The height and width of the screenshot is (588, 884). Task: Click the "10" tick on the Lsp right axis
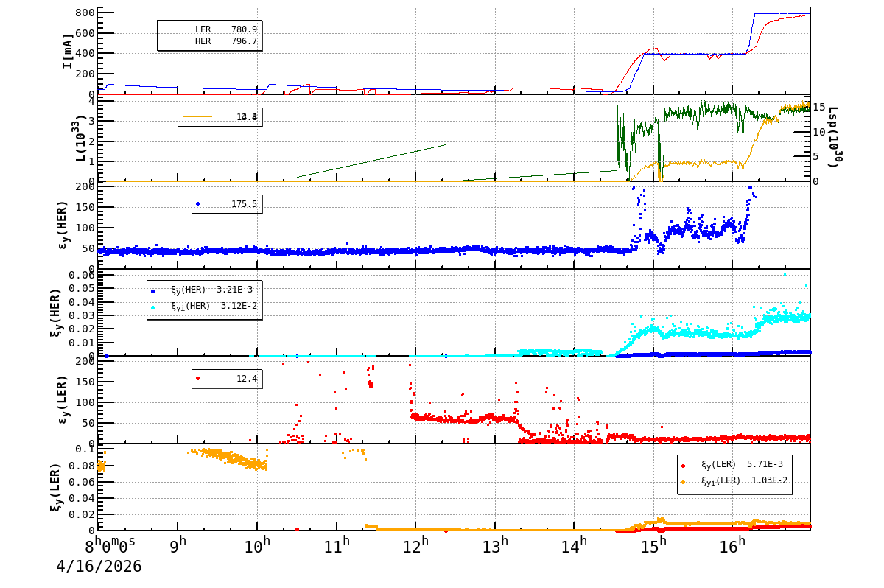[820, 132]
